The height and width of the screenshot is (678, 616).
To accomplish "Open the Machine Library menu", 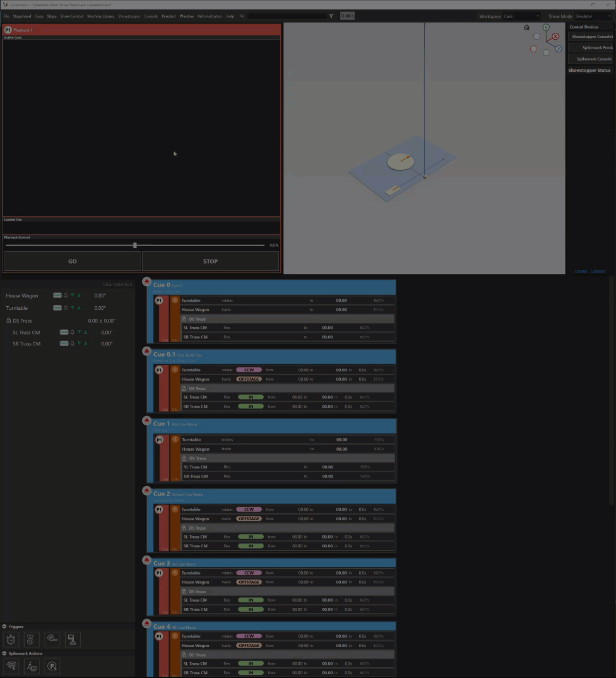I will tap(101, 16).
